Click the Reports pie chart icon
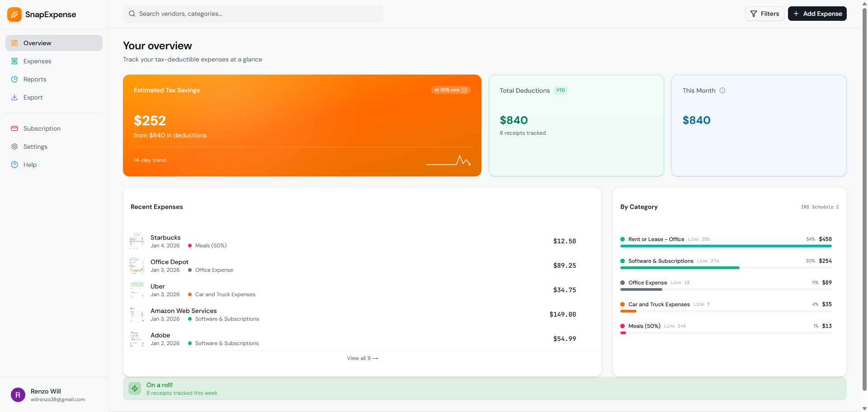Screen dimensions: 868x412 pyautogui.click(x=15, y=79)
